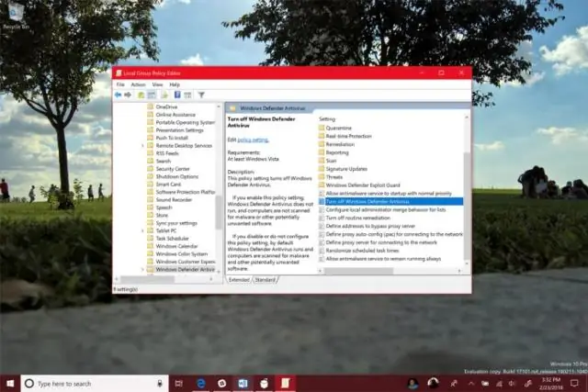
Task: Select 'Turn off Windows Defender Antivirus' setting
Action: (390, 201)
